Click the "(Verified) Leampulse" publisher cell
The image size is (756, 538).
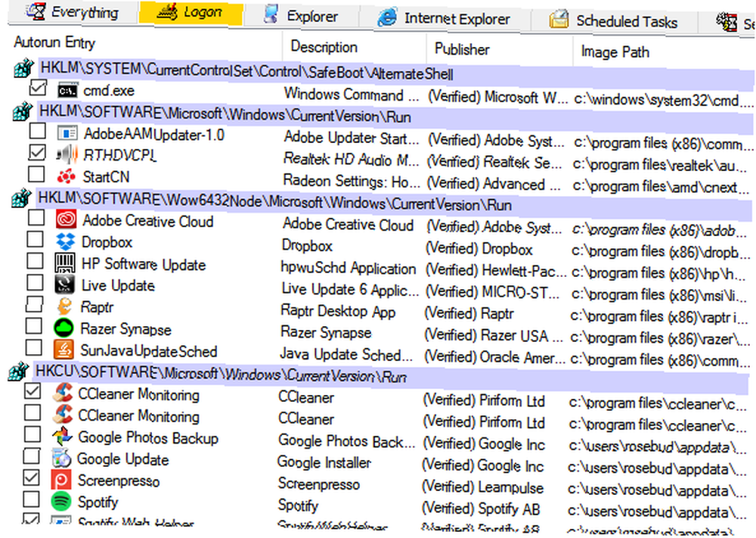tap(482, 487)
